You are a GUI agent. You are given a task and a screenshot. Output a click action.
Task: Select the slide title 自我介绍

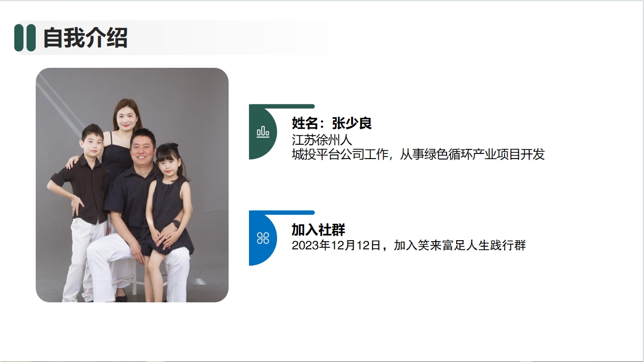click(85, 38)
